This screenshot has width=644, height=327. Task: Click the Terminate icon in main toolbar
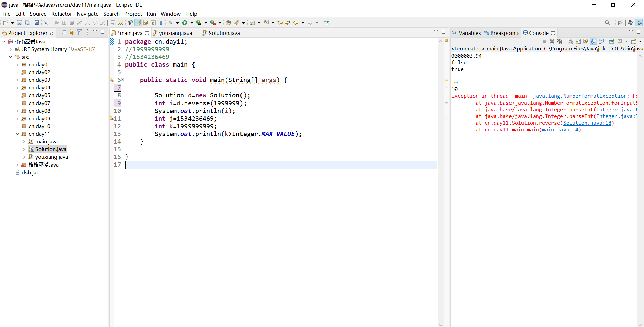(x=72, y=23)
